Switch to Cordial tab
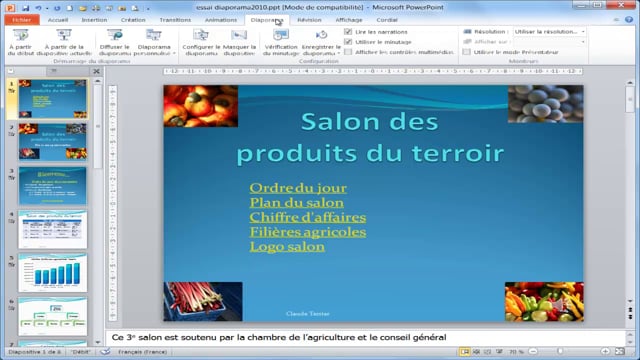640x360 pixels. click(387, 20)
